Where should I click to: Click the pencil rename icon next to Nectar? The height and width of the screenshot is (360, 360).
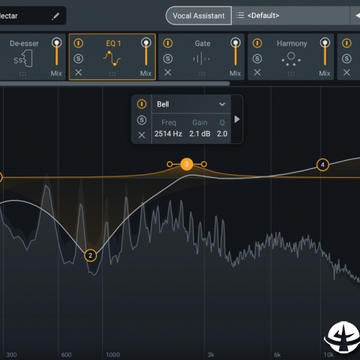point(55,16)
